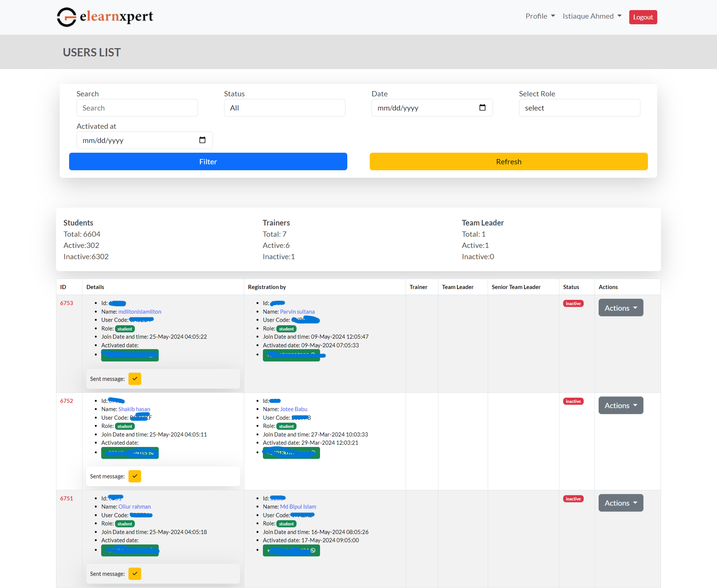Open the Select Role dropdown
The width and height of the screenshot is (717, 588).
pos(579,108)
